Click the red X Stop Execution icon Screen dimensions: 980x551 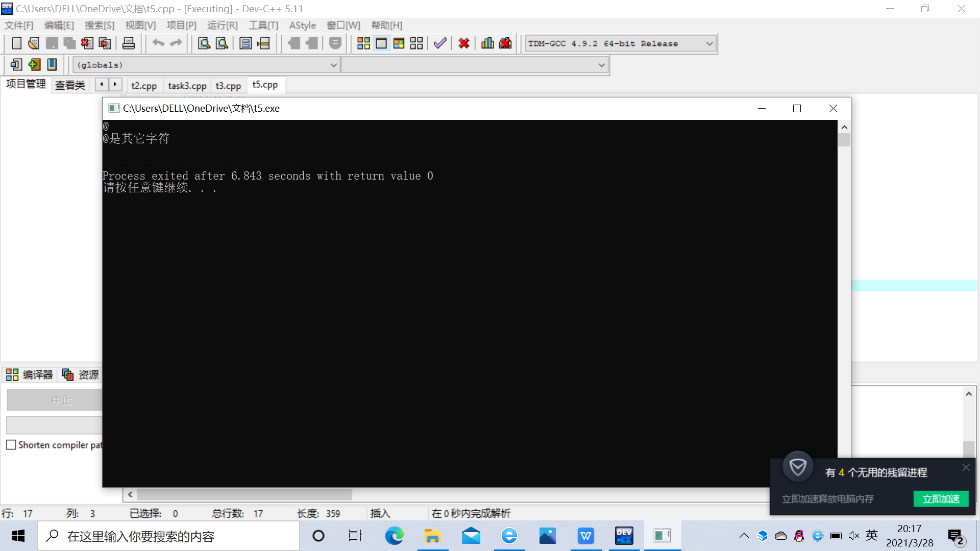tap(463, 43)
